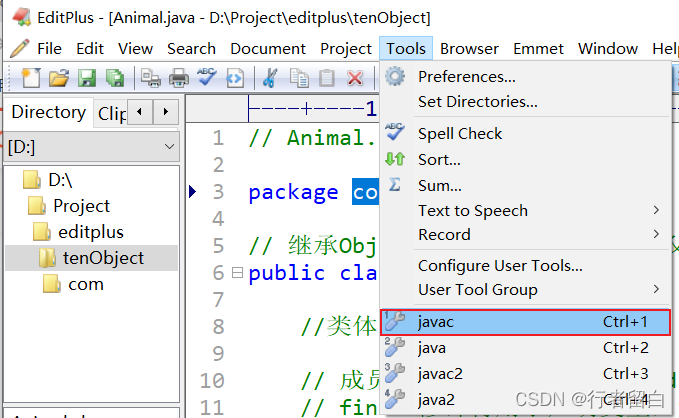The image size is (679, 418).
Task: Open the Window menu
Action: (608, 49)
